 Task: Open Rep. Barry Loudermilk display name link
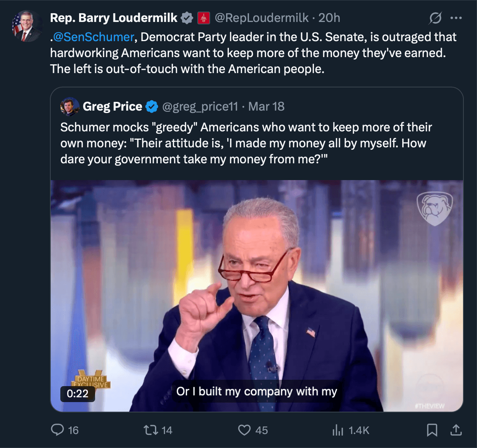pyautogui.click(x=113, y=18)
